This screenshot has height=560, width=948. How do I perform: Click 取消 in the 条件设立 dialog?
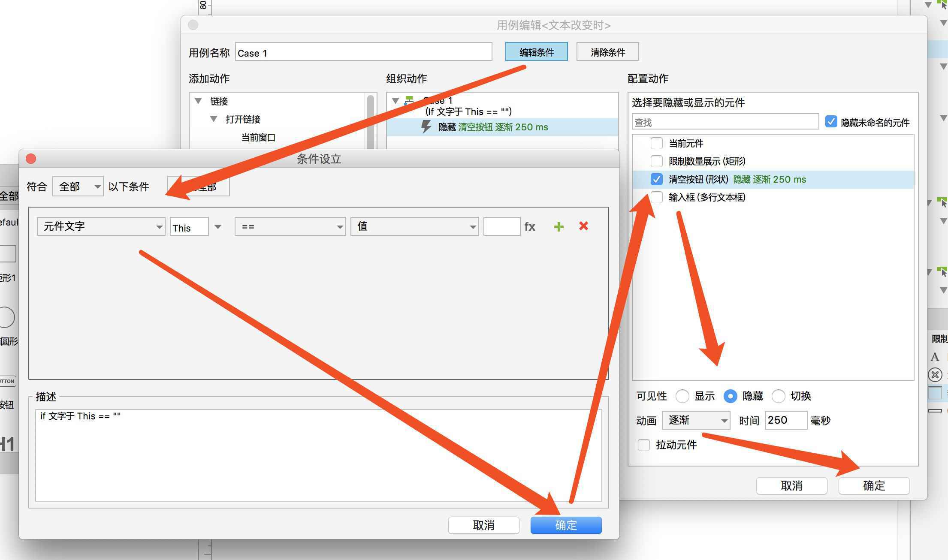point(484,525)
